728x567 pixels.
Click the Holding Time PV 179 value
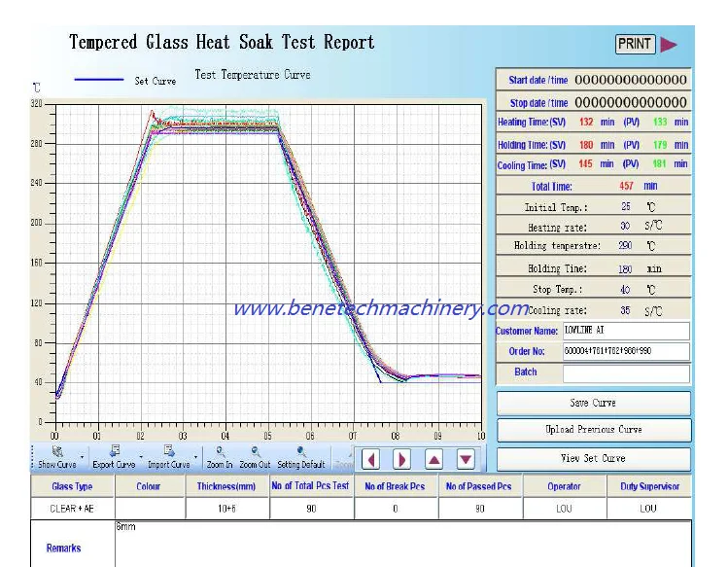pos(660,145)
